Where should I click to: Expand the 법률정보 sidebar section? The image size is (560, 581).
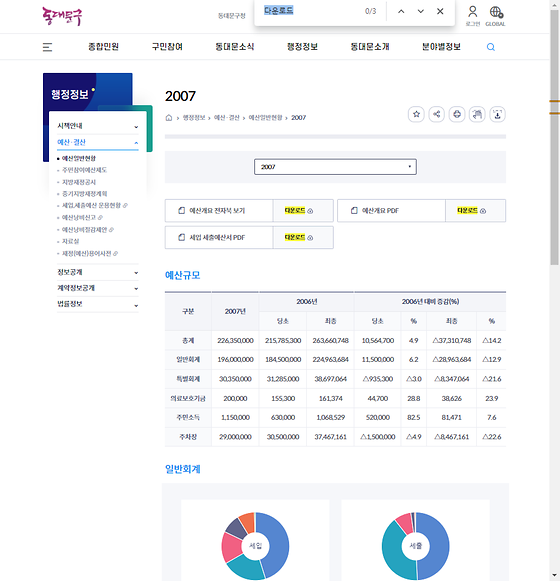98,304
